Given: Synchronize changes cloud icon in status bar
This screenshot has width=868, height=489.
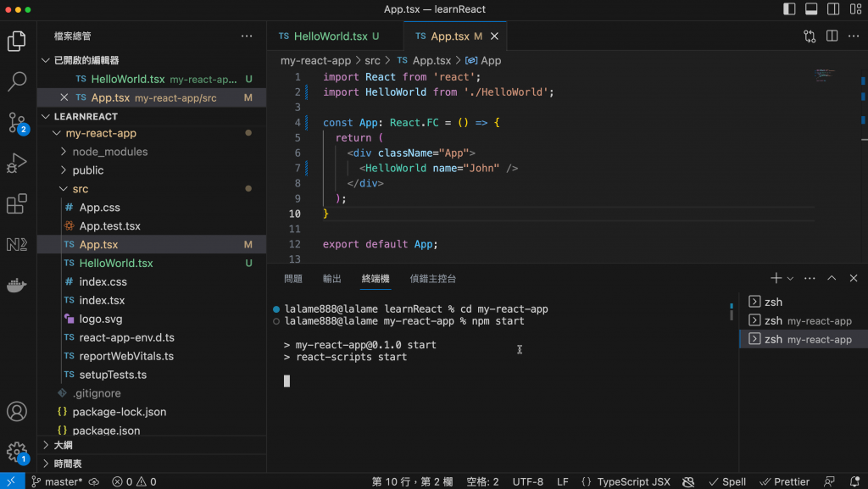Looking at the screenshot, I should click(x=94, y=482).
